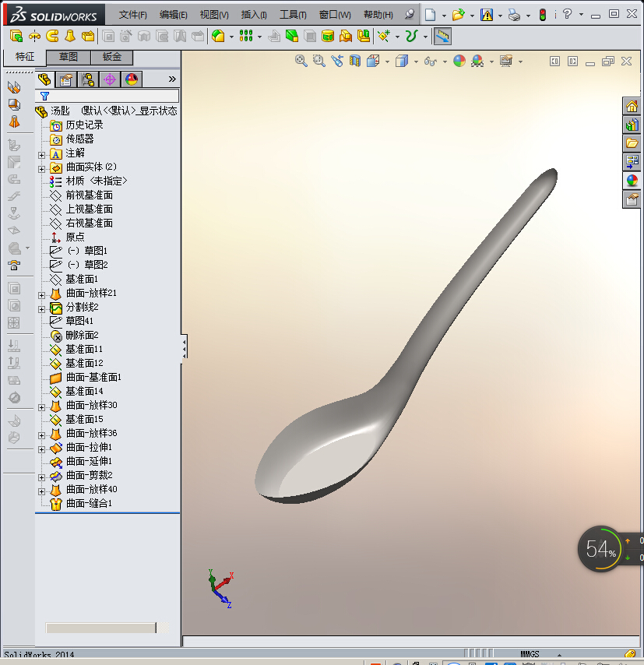Click Previous View icon

(x=337, y=61)
